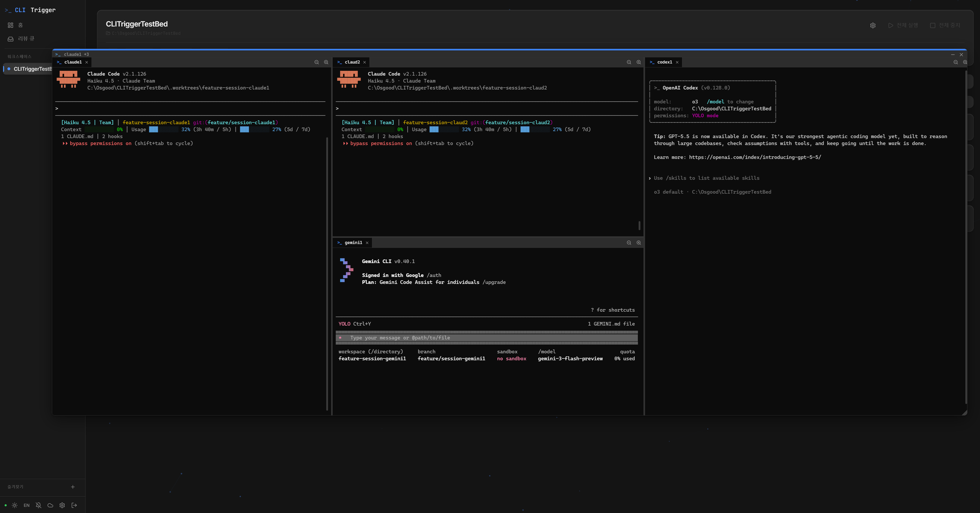The height and width of the screenshot is (513, 980).
Task: Add a favorite with the 즐겨찾기 plus button
Action: tap(73, 487)
